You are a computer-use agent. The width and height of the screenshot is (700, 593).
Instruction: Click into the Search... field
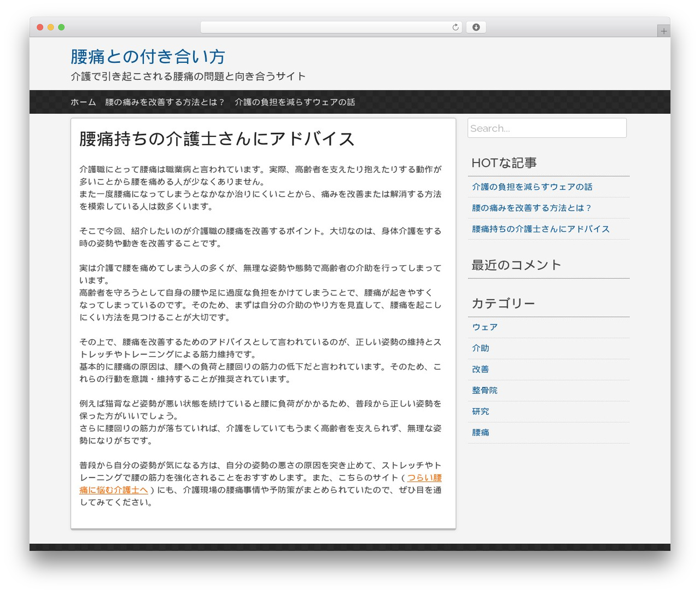[x=547, y=128]
